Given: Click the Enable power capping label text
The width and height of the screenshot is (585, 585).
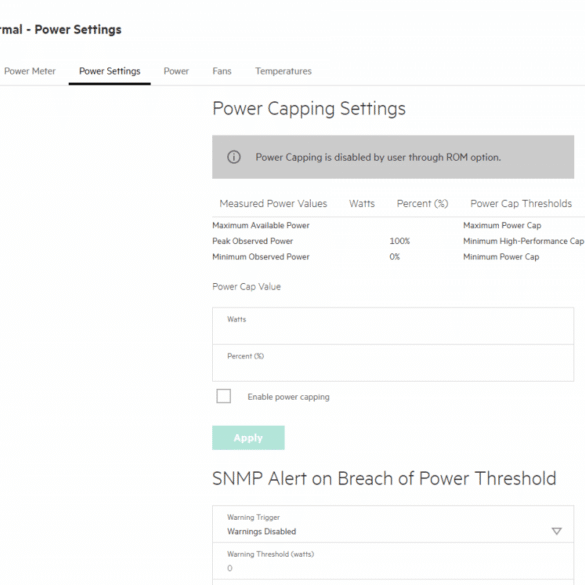Looking at the screenshot, I should (x=288, y=397).
